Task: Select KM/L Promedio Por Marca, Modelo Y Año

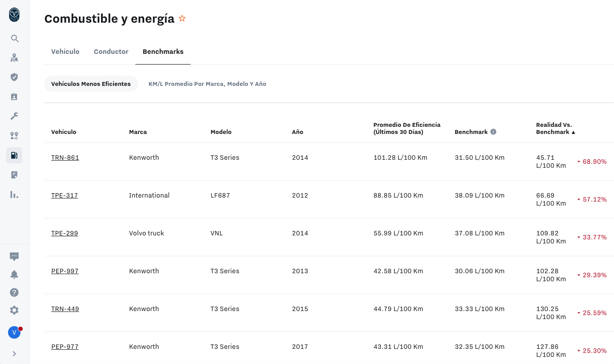Action: [x=207, y=84]
